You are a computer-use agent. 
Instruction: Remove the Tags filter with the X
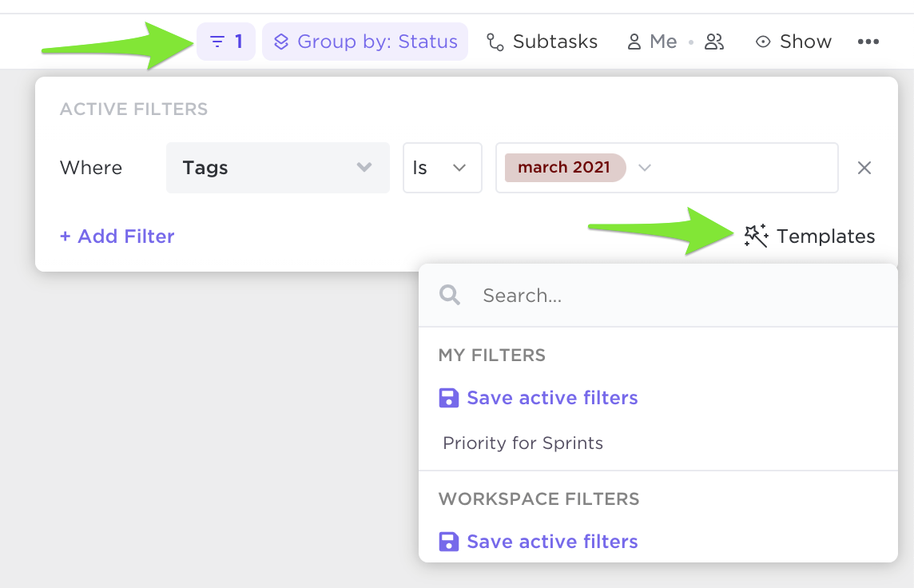click(864, 168)
